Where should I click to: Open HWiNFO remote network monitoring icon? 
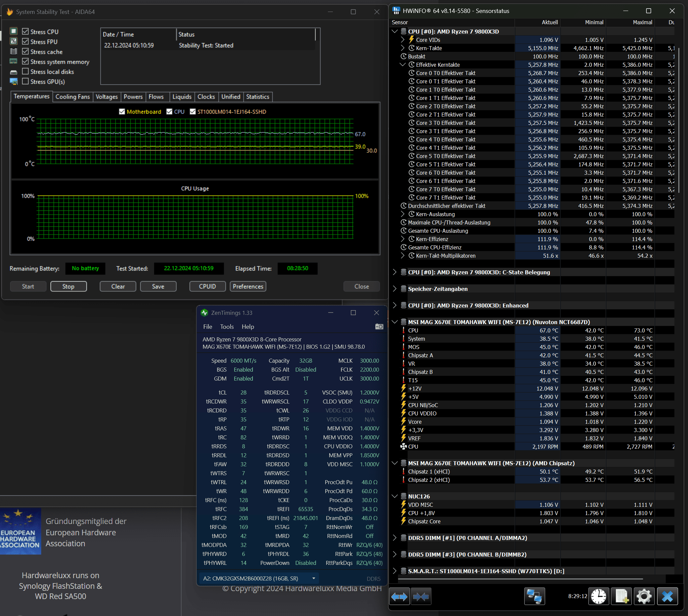[x=534, y=596]
